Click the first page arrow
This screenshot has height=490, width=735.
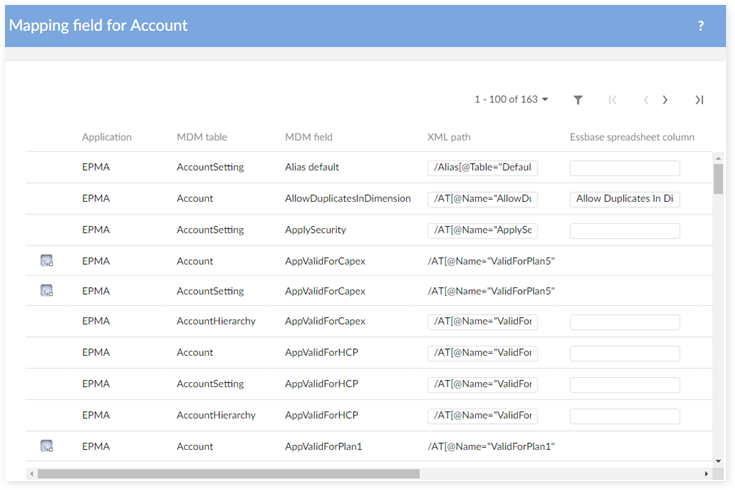pyautogui.click(x=612, y=100)
